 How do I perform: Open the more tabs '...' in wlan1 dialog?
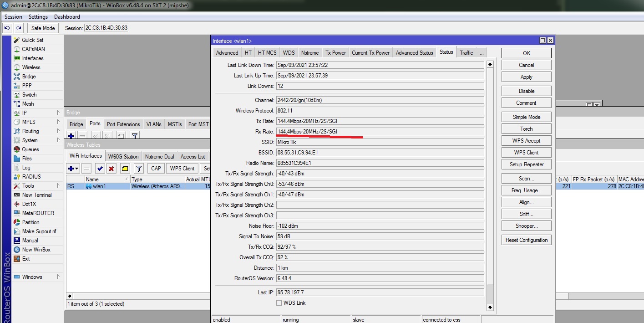[482, 53]
